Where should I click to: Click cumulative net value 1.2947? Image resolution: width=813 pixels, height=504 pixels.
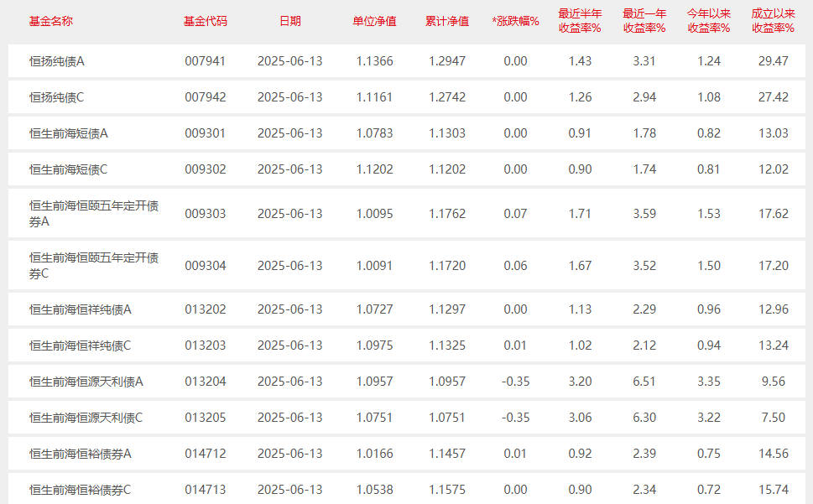(447, 61)
